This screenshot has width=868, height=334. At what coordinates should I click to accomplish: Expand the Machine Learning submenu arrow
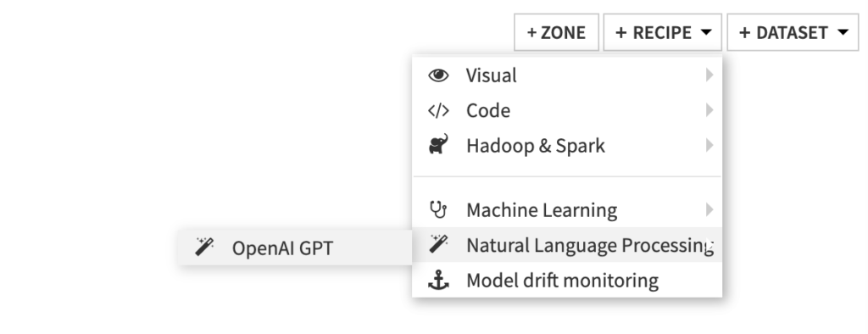coord(709,209)
